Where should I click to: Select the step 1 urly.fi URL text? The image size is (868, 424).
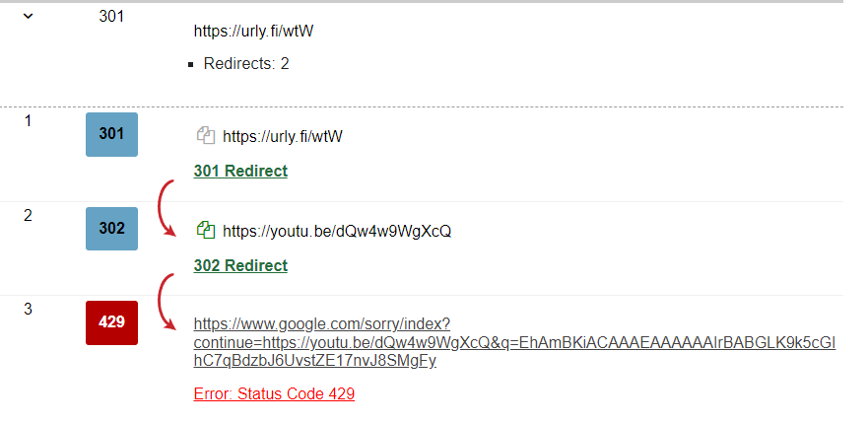[x=283, y=136]
